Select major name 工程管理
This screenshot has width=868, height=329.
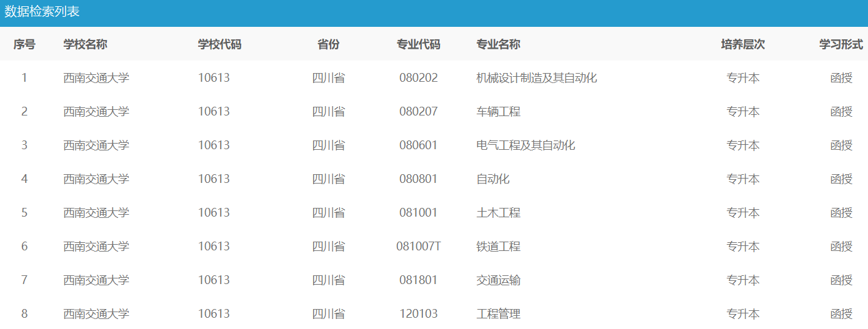[x=498, y=314]
